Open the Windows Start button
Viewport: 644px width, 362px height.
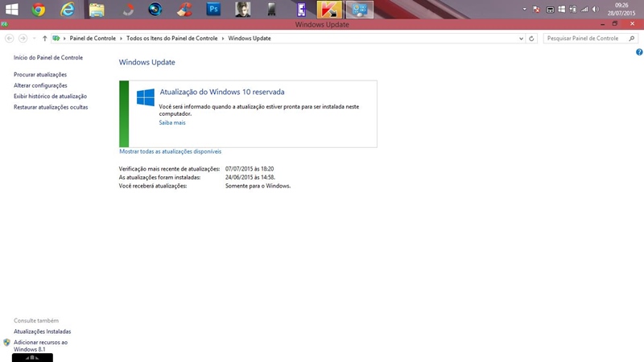12,10
